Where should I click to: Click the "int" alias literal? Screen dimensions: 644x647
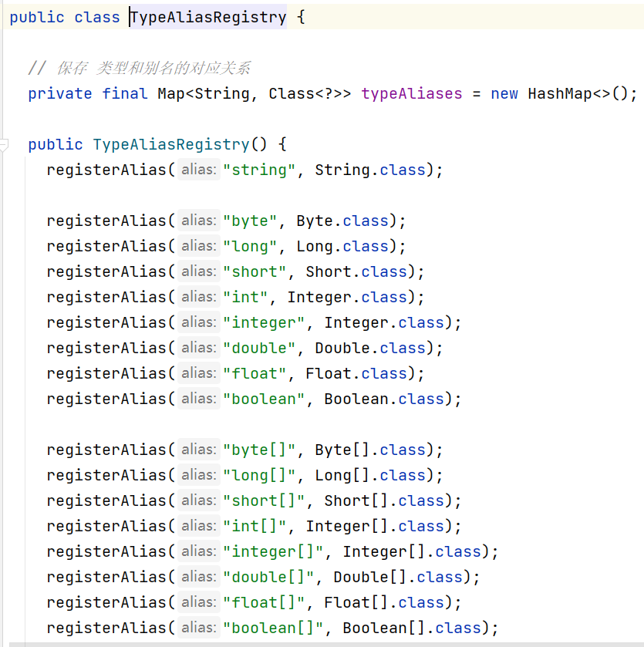click(245, 298)
